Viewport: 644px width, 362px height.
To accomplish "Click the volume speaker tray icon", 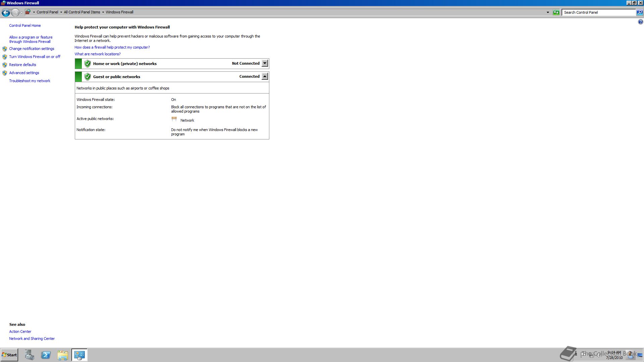I will coord(599,355).
